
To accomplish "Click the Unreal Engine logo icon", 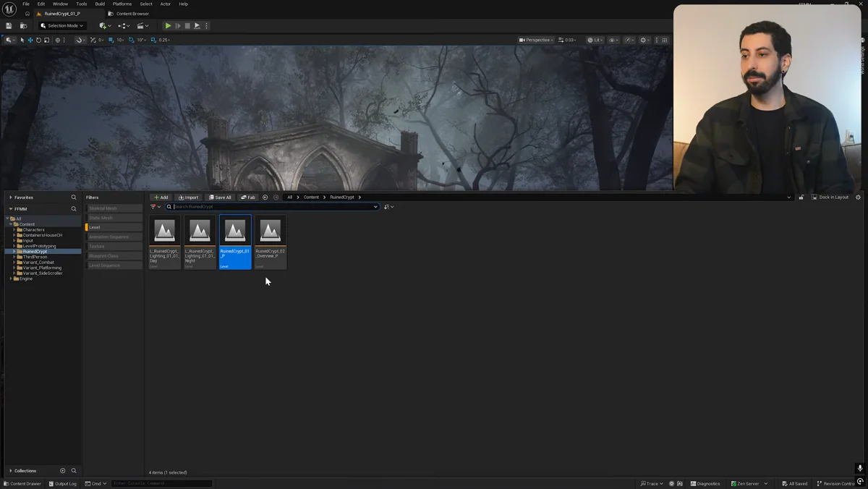I will (9, 9).
